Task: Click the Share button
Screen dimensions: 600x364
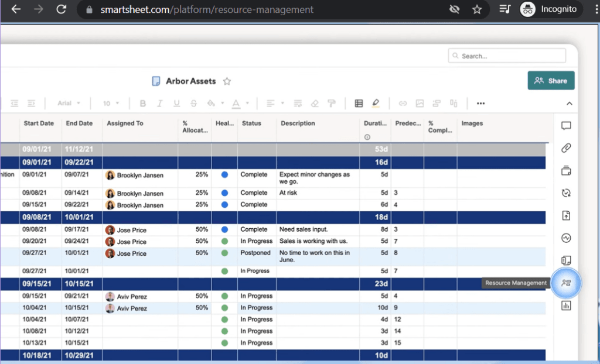Action: pos(551,80)
